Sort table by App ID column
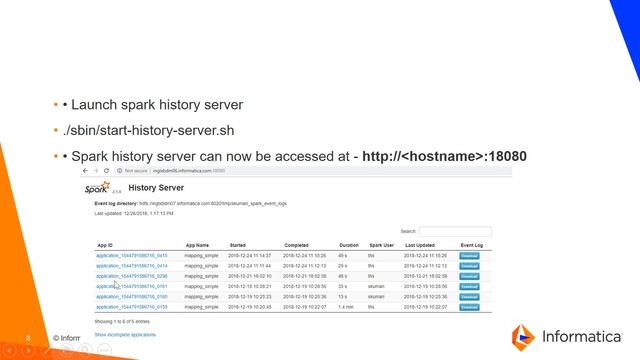Viewport: 640px width, 360px height. click(x=105, y=245)
